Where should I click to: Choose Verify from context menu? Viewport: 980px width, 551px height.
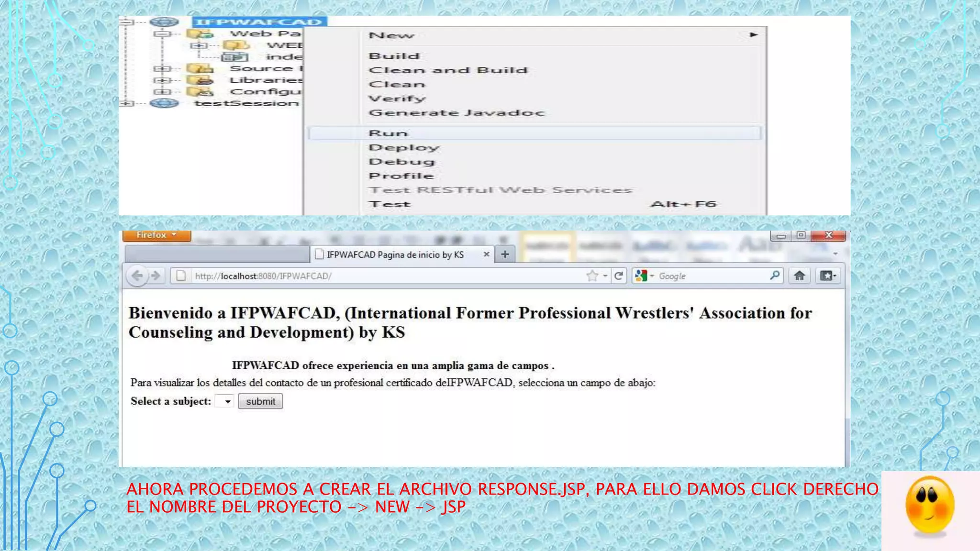[535, 98]
